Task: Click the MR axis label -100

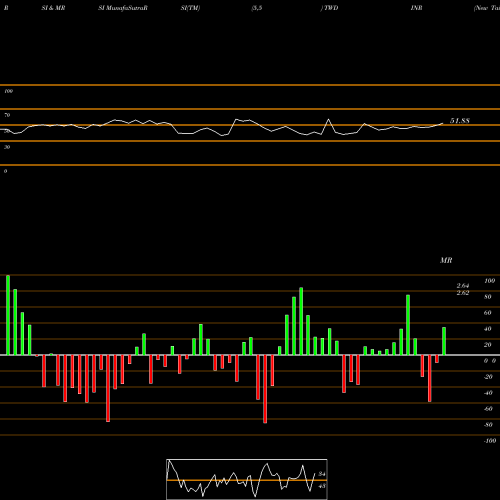Action: (490, 441)
